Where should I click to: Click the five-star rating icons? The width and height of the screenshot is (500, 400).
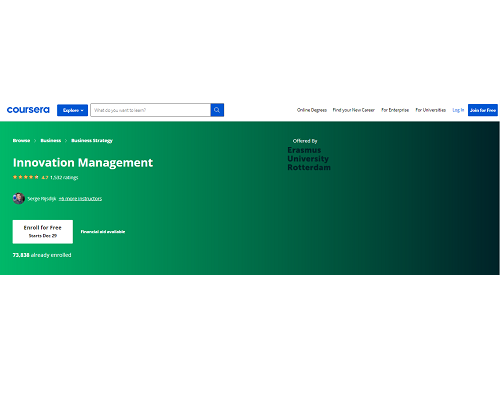26,177
